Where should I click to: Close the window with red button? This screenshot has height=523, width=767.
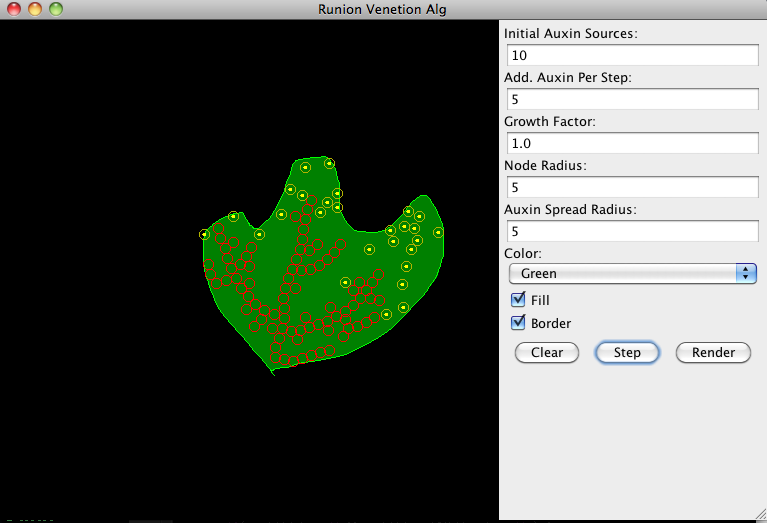[14, 9]
